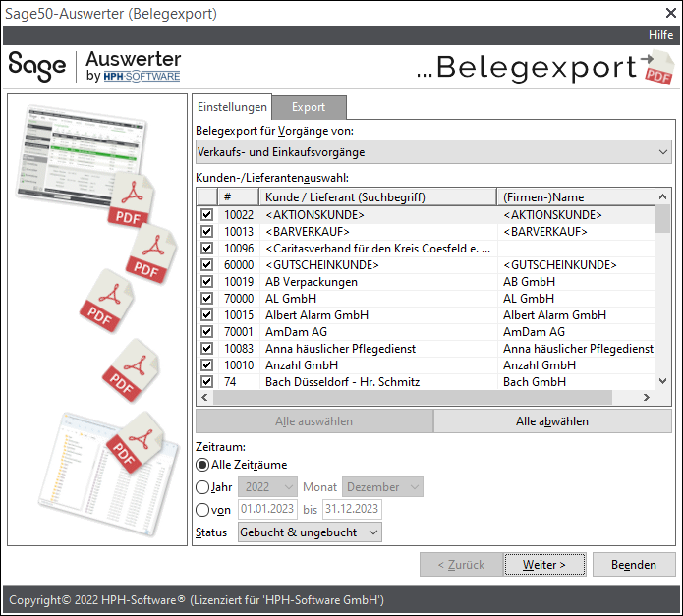Click the horizontal scrollbar thumb

click(x=413, y=397)
